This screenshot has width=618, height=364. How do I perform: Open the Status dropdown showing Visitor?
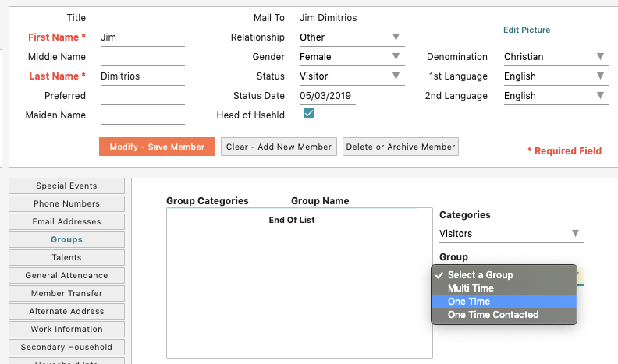pyautogui.click(x=352, y=76)
